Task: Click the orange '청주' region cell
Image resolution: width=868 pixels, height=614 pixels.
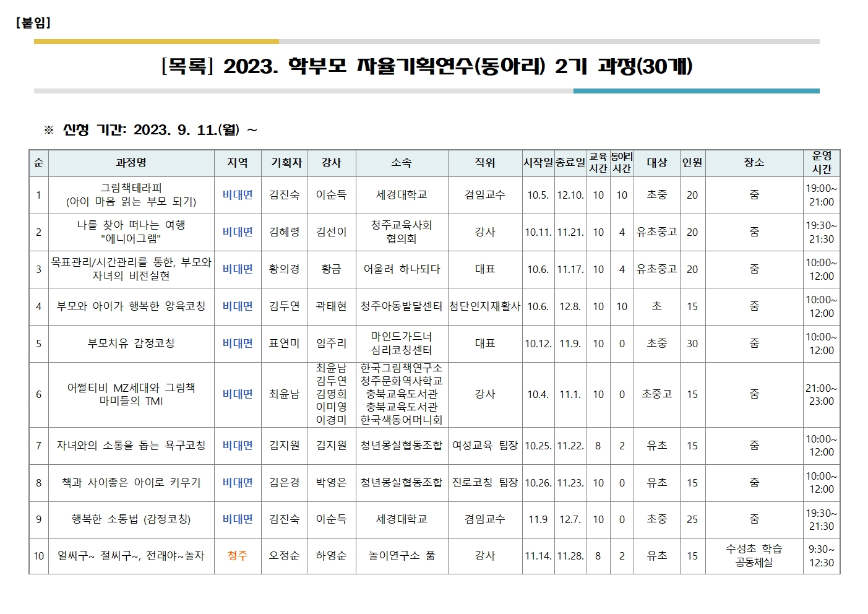Action: [x=238, y=556]
